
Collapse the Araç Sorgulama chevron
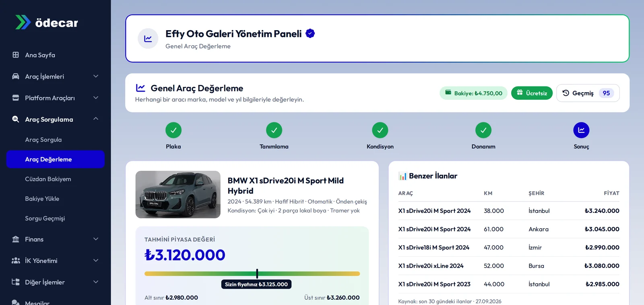(x=96, y=119)
